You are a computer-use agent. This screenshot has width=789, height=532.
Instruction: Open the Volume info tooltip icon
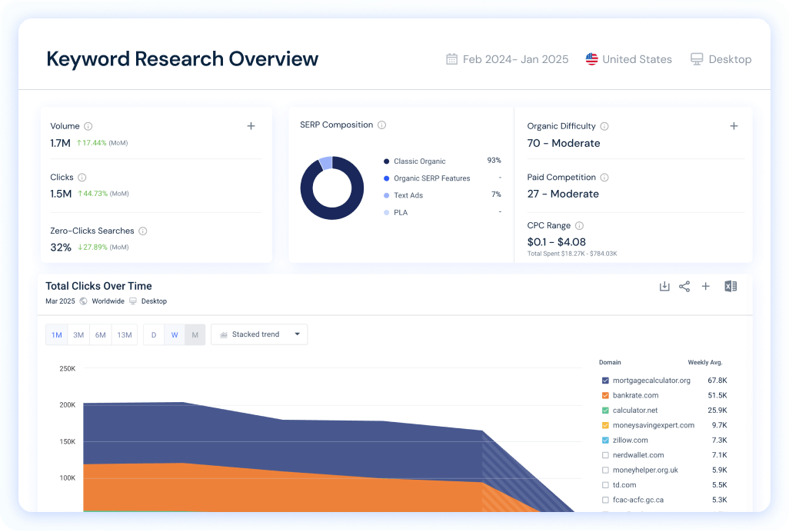87,126
